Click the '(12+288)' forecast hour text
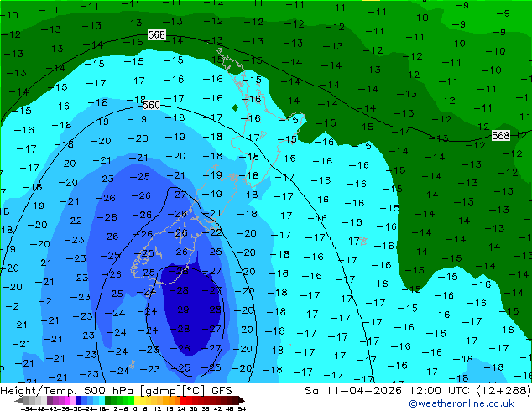 (503, 391)
